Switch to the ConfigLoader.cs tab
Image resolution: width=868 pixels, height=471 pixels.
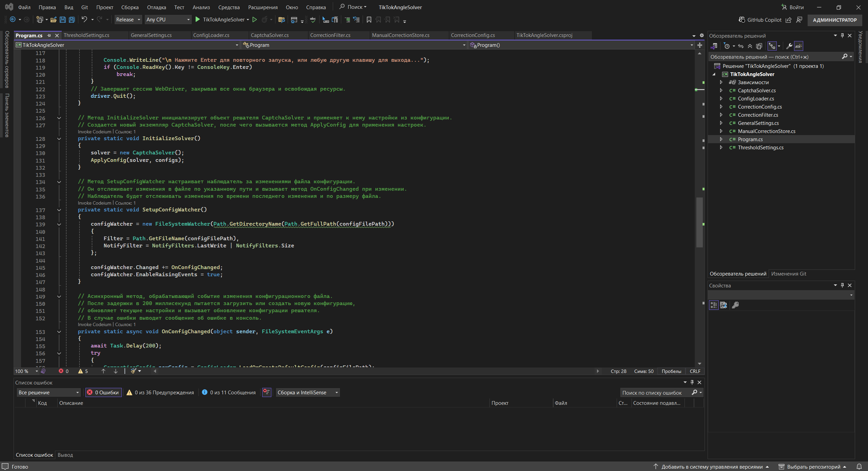[x=211, y=35]
